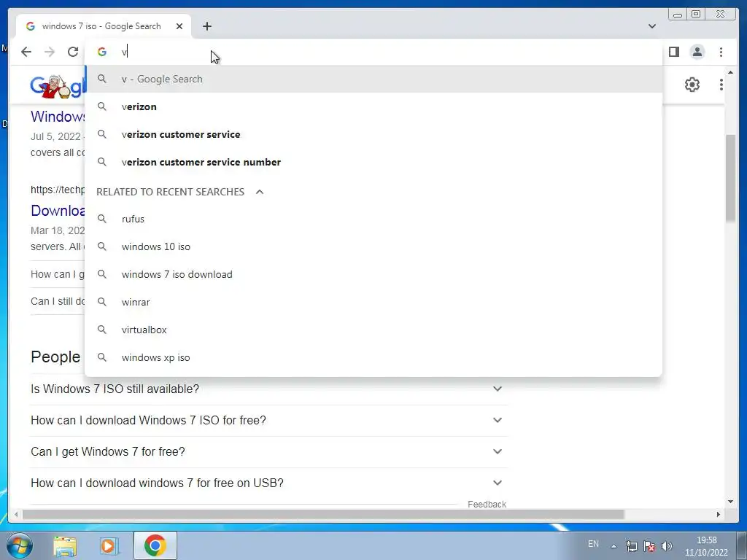The image size is (747, 560).
Task: Click the scroll left arrow
Action: click(16, 514)
